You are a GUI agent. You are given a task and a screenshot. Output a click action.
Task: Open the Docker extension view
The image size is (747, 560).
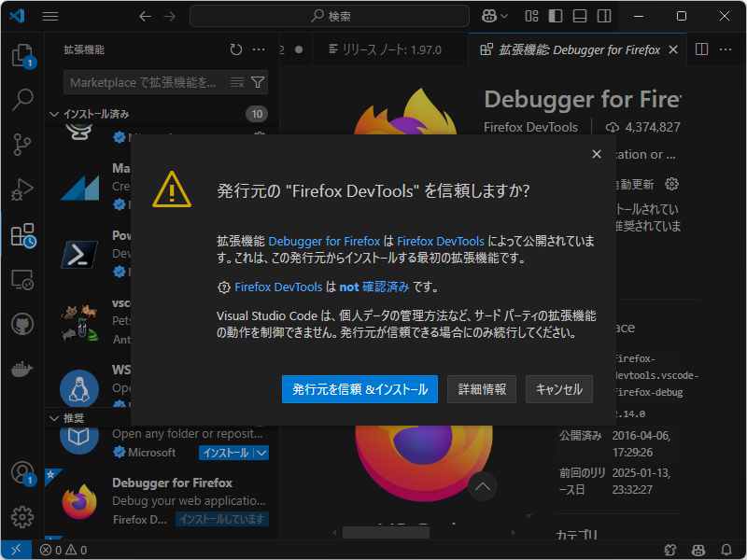click(x=21, y=368)
